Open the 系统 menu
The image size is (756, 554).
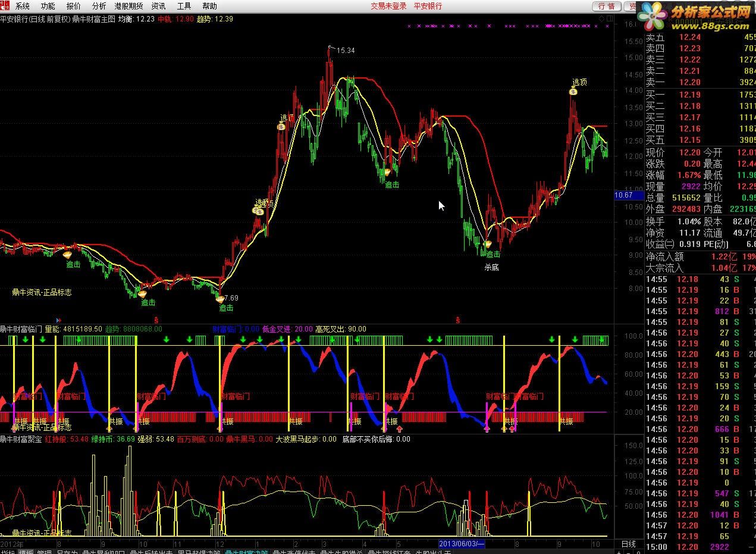click(22, 6)
